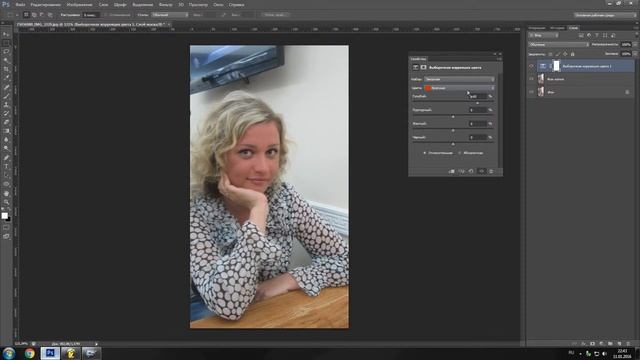Open the Edit menu
The width and height of the screenshot is (640, 360).
[45, 4]
